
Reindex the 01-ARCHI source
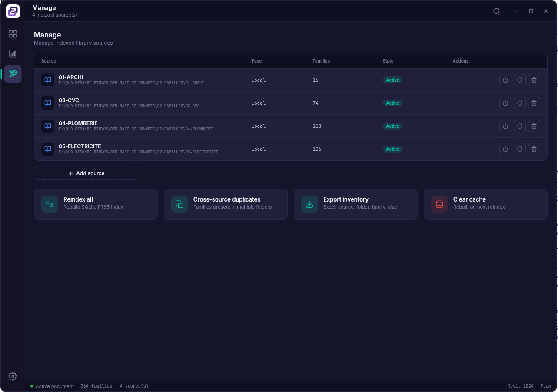(x=520, y=80)
